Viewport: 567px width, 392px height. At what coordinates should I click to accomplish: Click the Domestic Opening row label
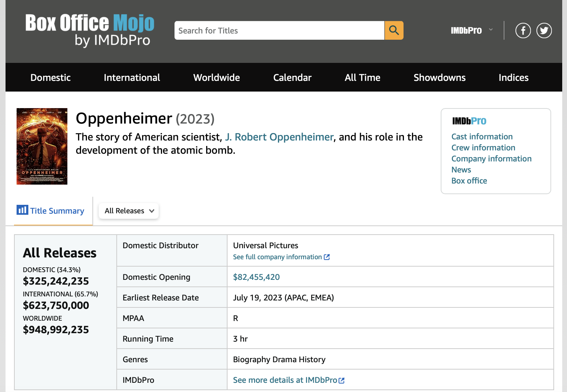[x=156, y=277]
